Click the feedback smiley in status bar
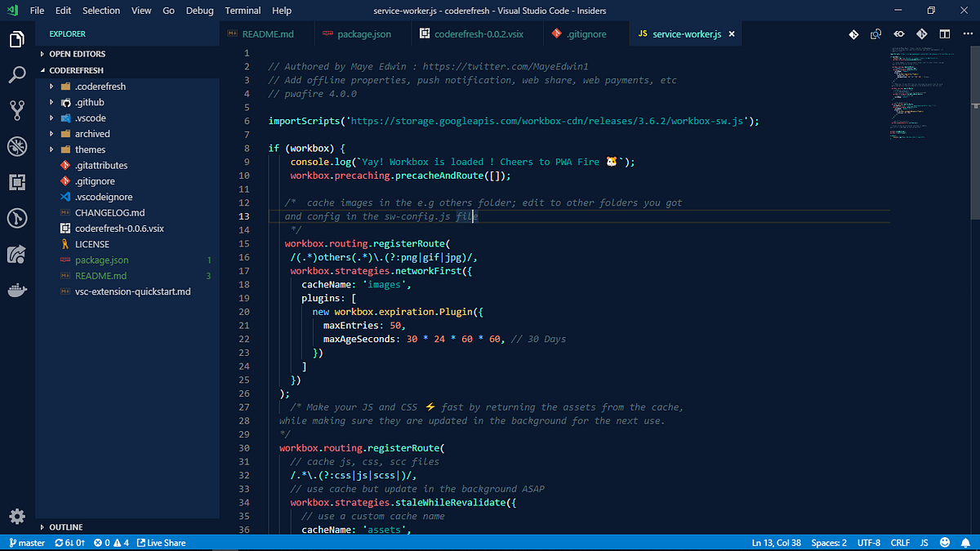The width and height of the screenshot is (980, 551). [945, 542]
